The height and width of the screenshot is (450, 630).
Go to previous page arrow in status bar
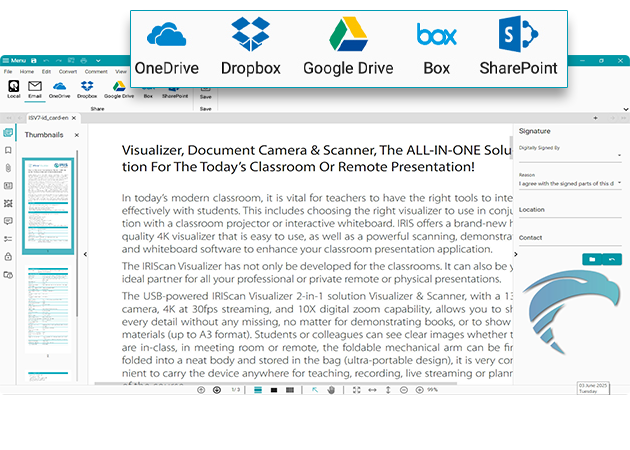(201, 390)
